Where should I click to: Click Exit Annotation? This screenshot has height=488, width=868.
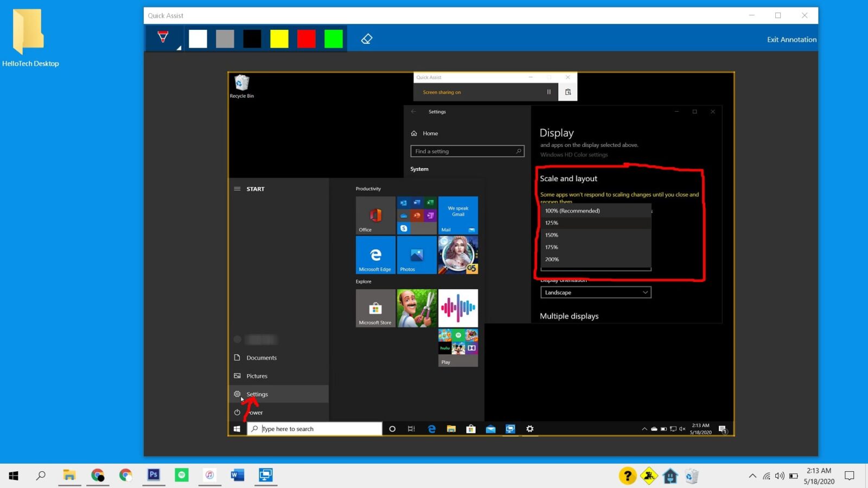[x=791, y=40]
